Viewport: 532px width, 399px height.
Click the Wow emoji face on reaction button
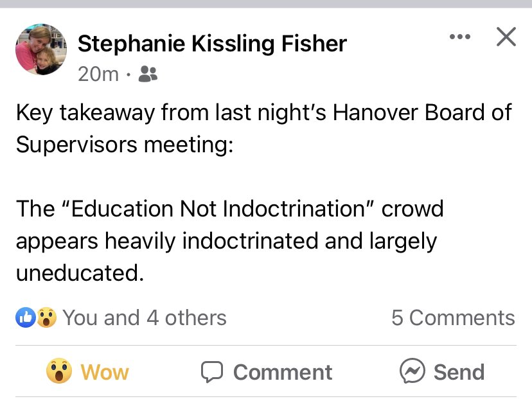point(59,372)
